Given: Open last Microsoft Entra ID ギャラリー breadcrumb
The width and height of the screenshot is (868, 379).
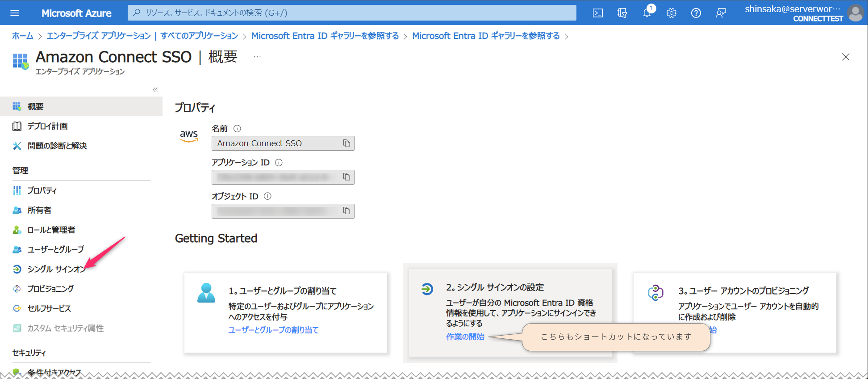Looking at the screenshot, I should pyautogui.click(x=486, y=36).
